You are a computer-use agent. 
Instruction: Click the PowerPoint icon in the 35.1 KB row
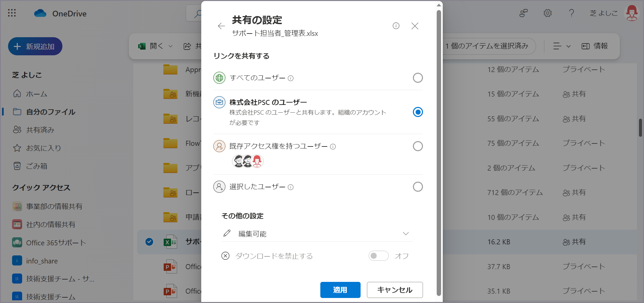pos(170,291)
